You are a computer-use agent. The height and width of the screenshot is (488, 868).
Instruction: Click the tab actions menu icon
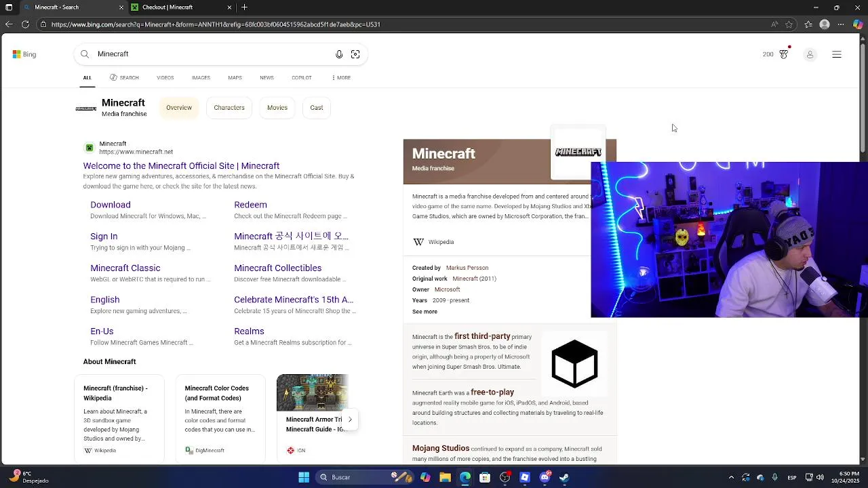(x=9, y=7)
